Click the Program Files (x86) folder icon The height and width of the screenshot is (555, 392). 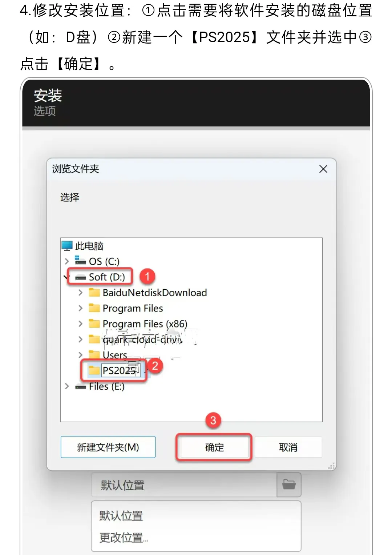[94, 323]
